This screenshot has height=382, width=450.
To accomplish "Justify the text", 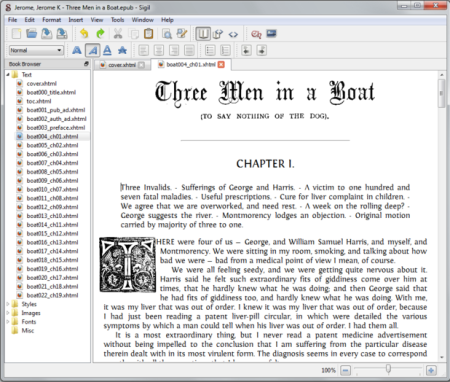I will pyautogui.click(x=189, y=50).
